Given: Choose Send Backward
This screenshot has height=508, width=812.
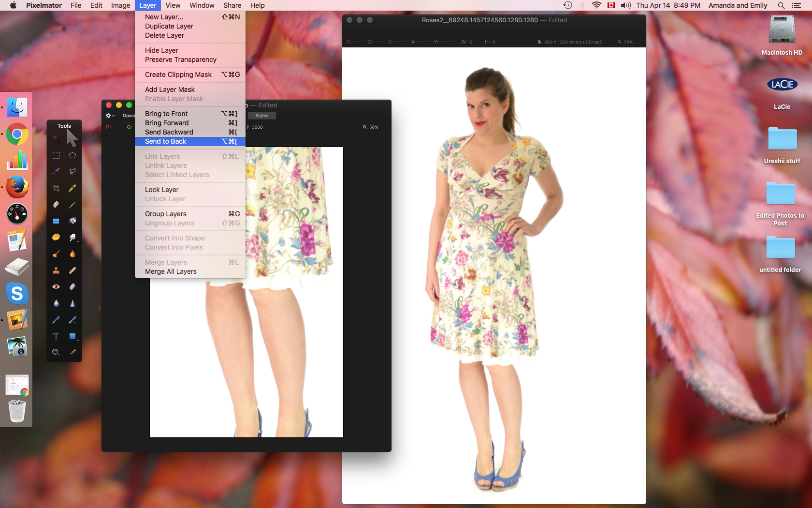Looking at the screenshot, I should click(190, 132).
